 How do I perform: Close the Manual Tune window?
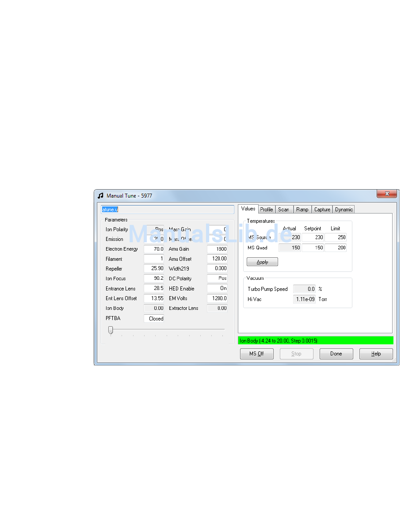pyautogui.click(x=387, y=194)
